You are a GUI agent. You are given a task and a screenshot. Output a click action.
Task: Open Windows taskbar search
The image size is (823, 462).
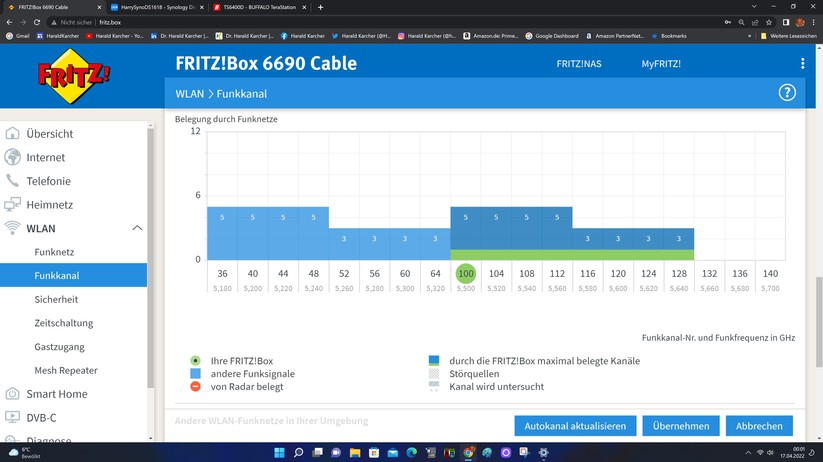point(299,453)
